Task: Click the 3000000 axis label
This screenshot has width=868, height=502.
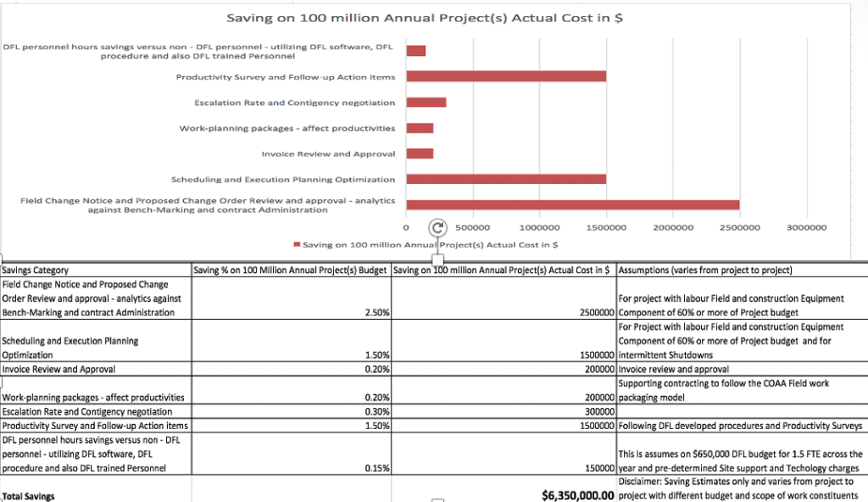Action: [807, 227]
